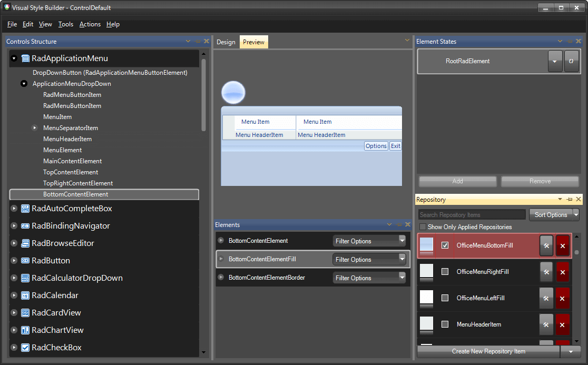Delete the OfficeMenuRightFill repository item
The width and height of the screenshot is (588, 365).
(562, 272)
